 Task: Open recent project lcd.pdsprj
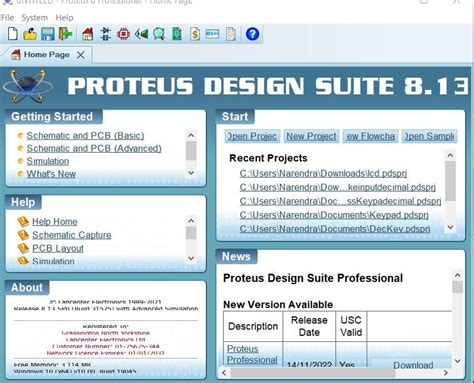[323, 173]
